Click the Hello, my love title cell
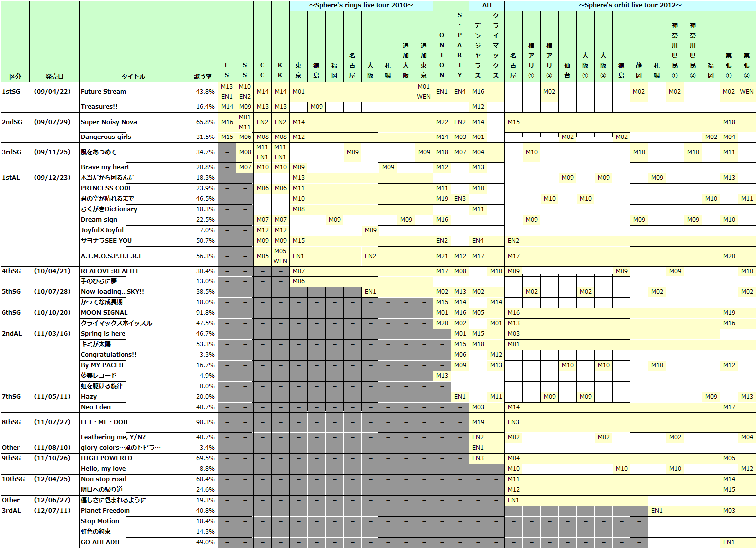This screenshot has width=756, height=548. tap(133, 469)
